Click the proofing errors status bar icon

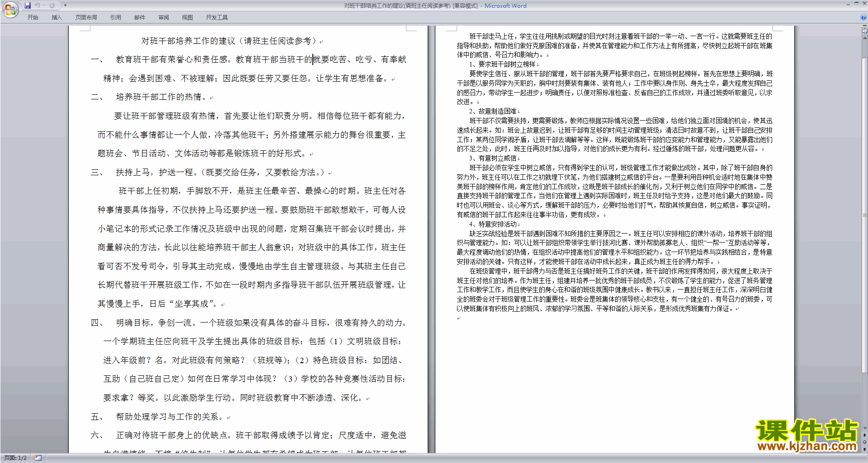(38, 458)
